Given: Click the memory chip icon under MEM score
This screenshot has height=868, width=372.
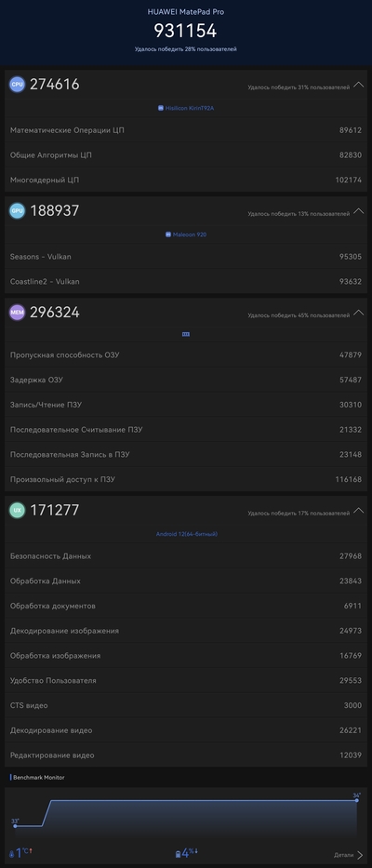Looking at the screenshot, I should pyautogui.click(x=186, y=334).
